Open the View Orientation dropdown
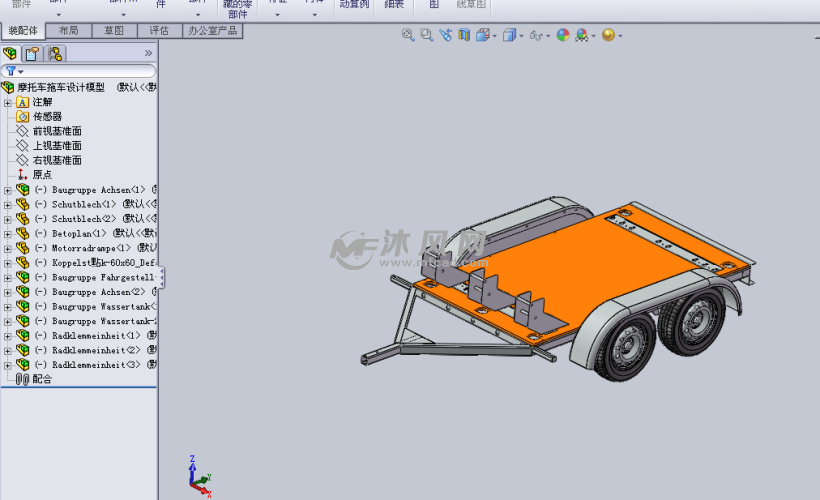820x500 pixels. tap(486, 35)
